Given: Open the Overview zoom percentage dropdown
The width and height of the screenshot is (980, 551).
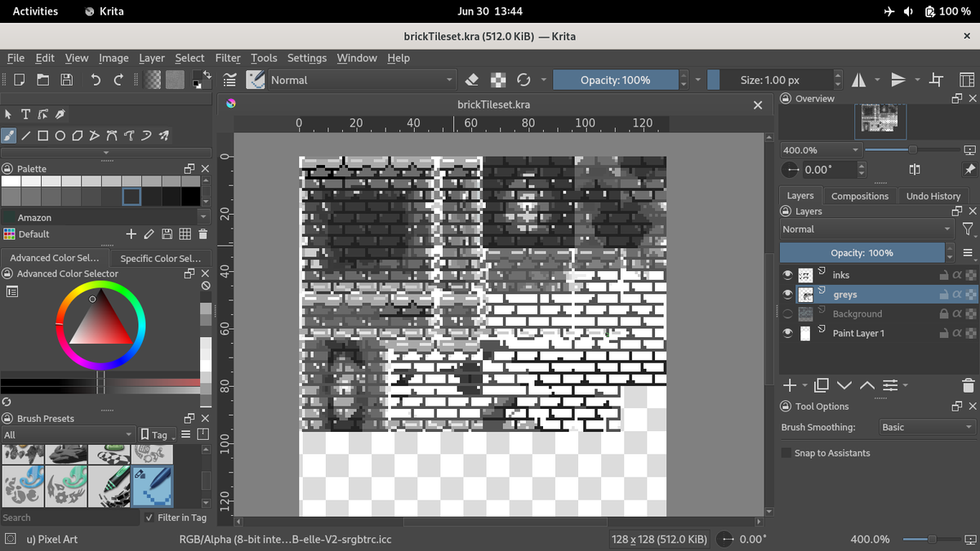Looking at the screenshot, I should click(x=821, y=150).
